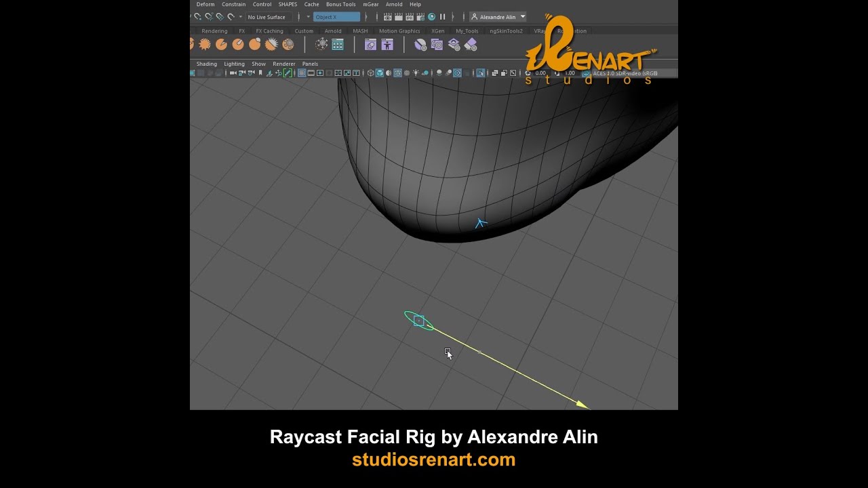Click the orange sculpt icon with a white ball
868x488 pixels.
point(255,44)
